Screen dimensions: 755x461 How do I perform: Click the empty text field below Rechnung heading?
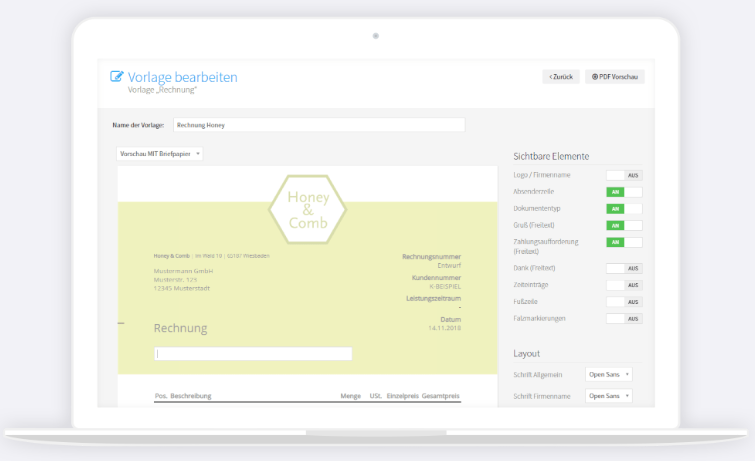pos(253,353)
